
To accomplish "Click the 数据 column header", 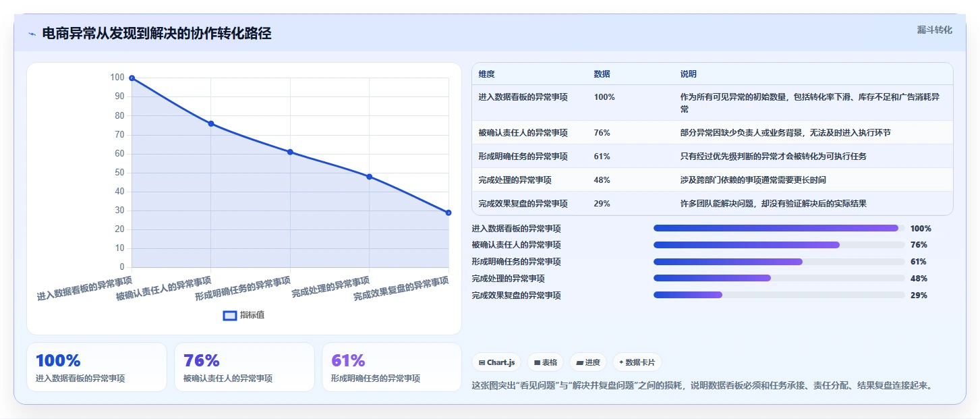I will [x=602, y=74].
